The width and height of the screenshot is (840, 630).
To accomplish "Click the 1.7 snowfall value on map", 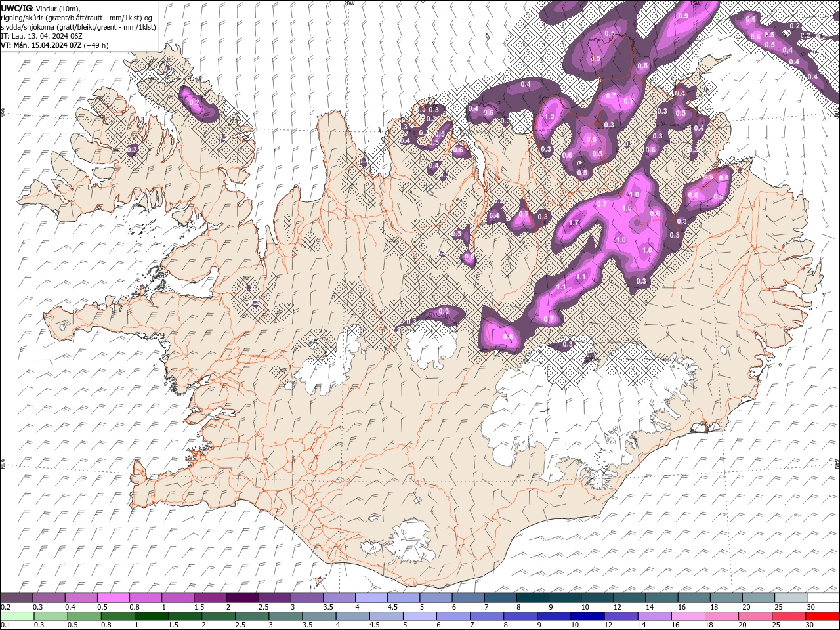I will 574,223.
